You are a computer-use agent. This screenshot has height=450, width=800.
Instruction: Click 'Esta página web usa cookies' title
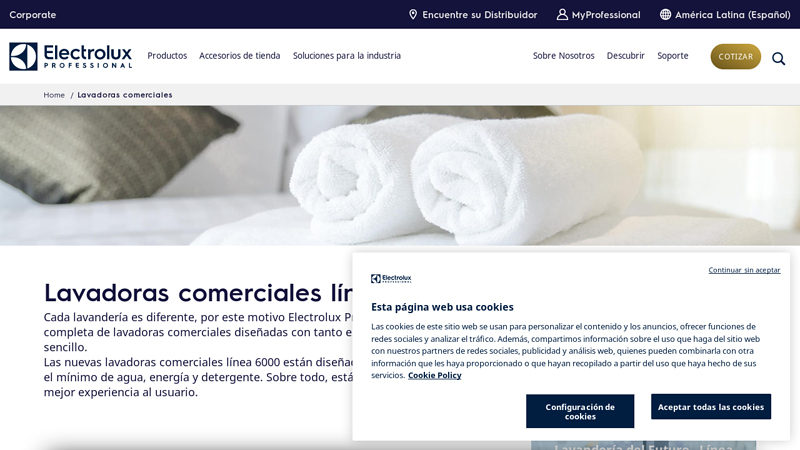(x=442, y=307)
